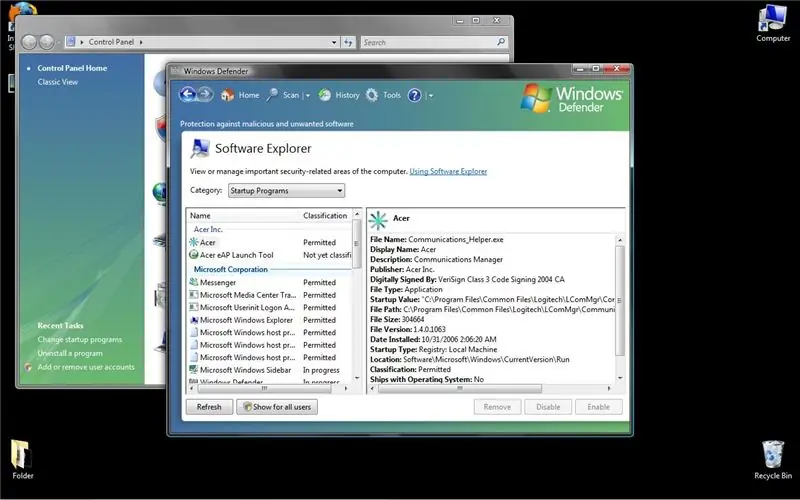
Task: Open Change startup programs recent task
Action: pos(80,339)
